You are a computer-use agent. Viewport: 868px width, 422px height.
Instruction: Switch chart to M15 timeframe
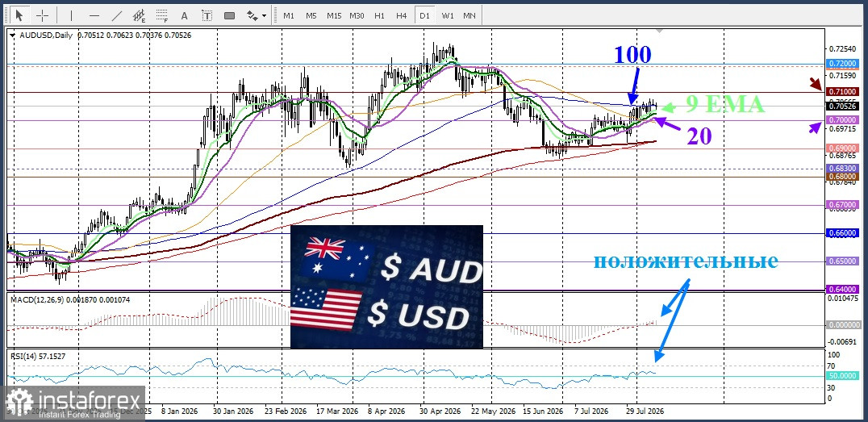[334, 15]
